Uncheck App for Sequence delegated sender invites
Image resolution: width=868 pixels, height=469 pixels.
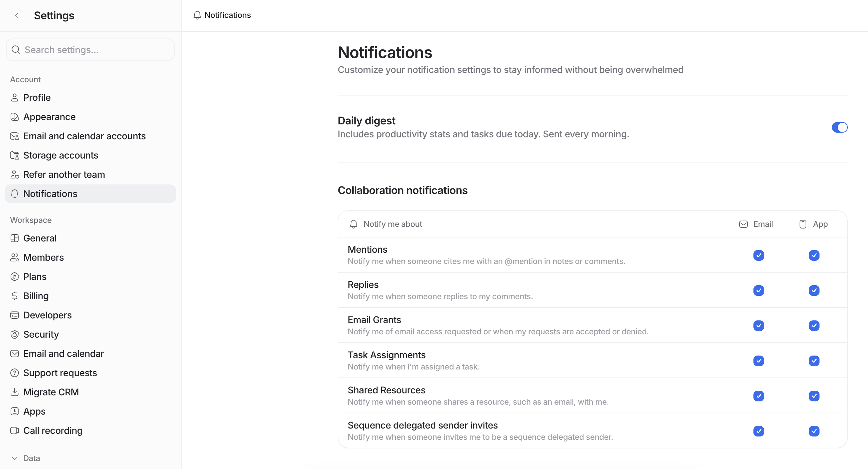pyautogui.click(x=814, y=431)
